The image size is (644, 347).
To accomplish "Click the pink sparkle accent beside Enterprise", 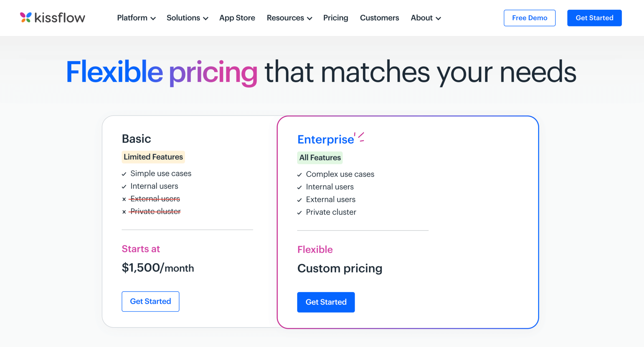I will (359, 136).
